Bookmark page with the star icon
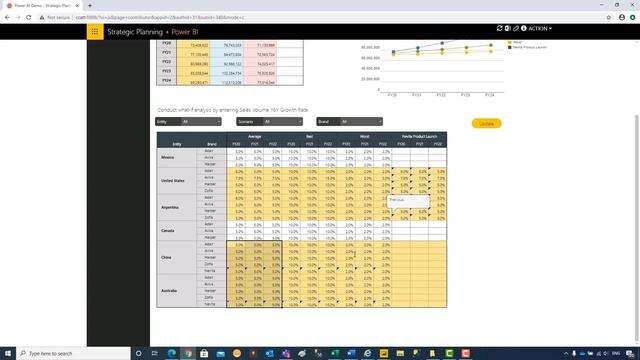This screenshot has width=640, height=360. [609, 18]
